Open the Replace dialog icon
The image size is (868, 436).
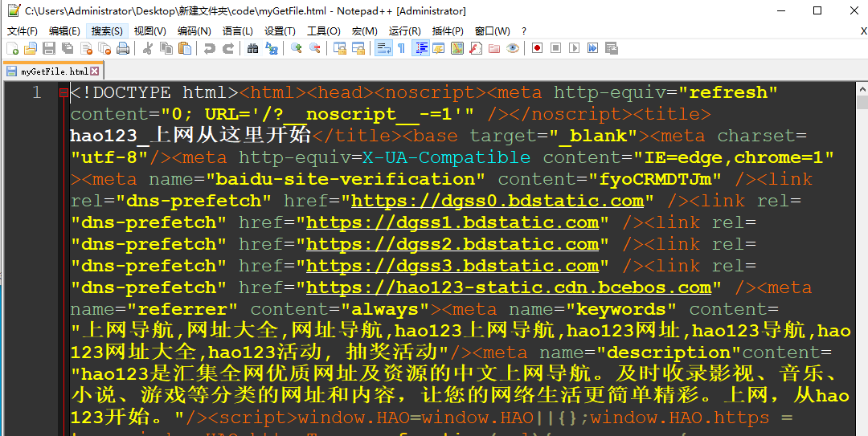tap(272, 48)
